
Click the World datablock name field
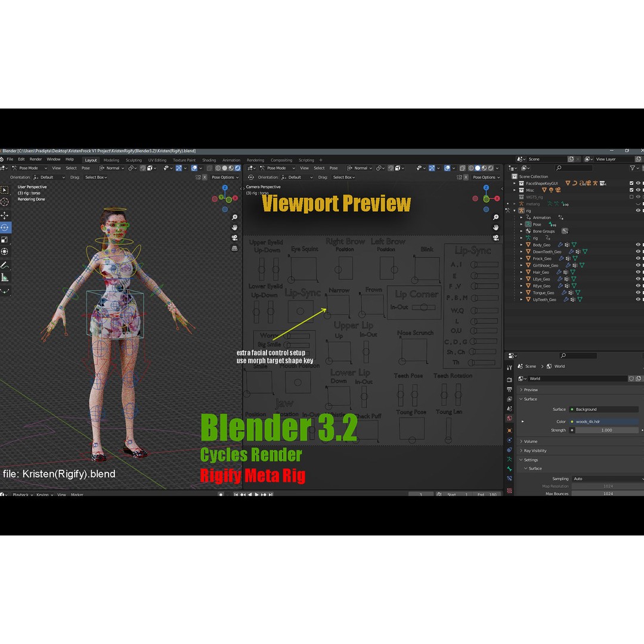(x=577, y=379)
